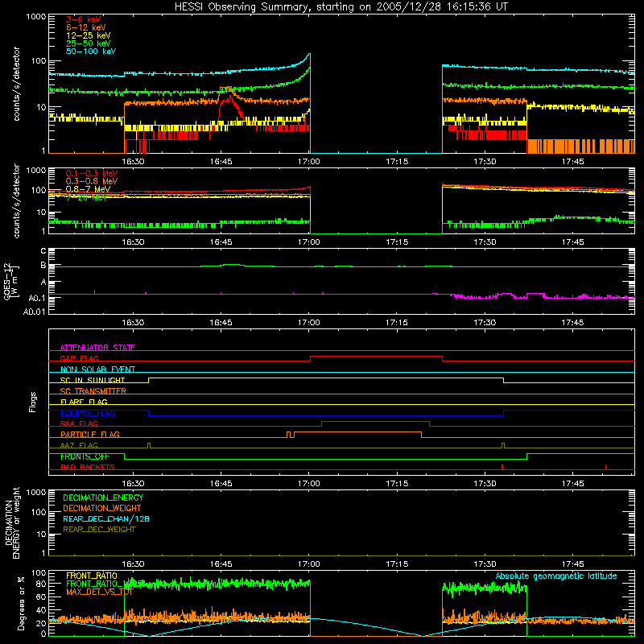
Task: Click the DECIMATION_WEIGHT legend label
Action: point(102,508)
